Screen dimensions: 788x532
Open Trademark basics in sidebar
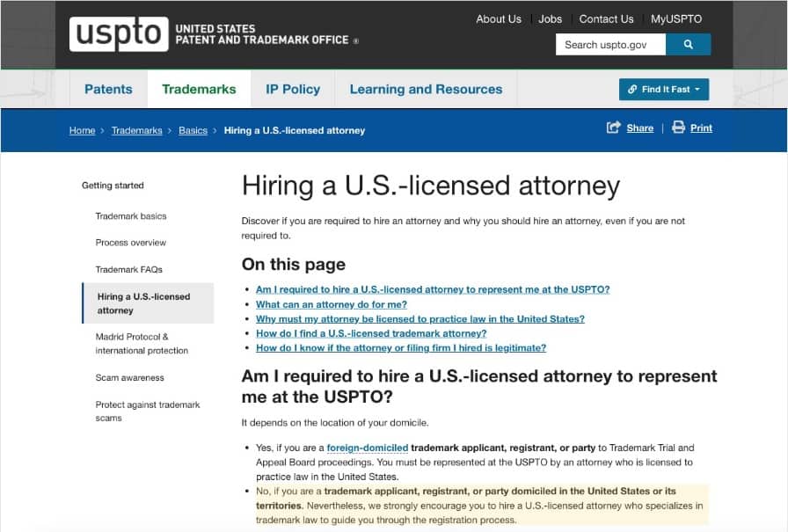coord(131,216)
